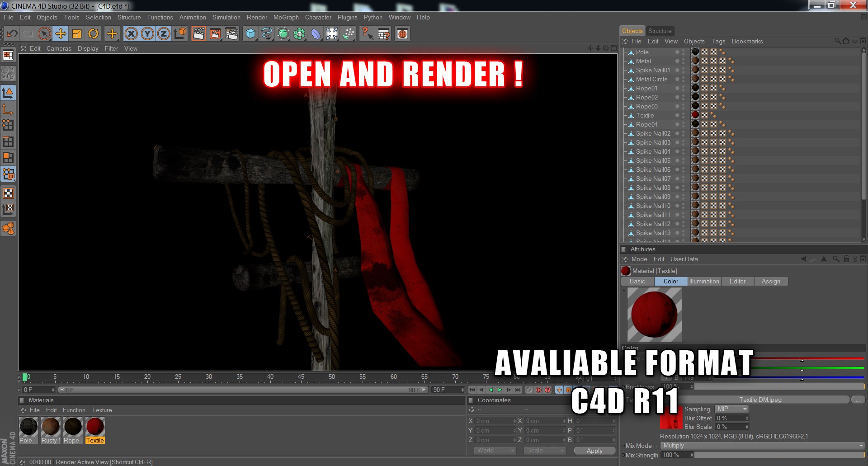The image size is (868, 466).
Task: Click the Undo arrow icon
Action: 12,33
